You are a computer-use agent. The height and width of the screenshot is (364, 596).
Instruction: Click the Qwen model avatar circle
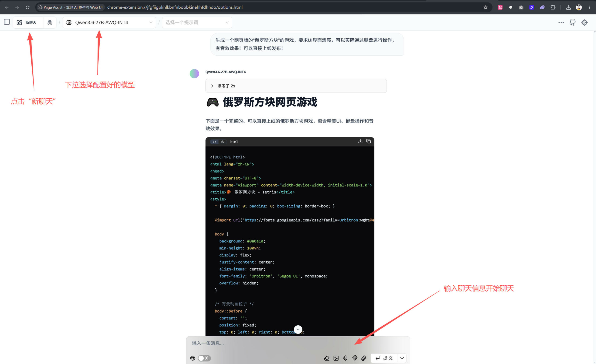click(x=194, y=73)
